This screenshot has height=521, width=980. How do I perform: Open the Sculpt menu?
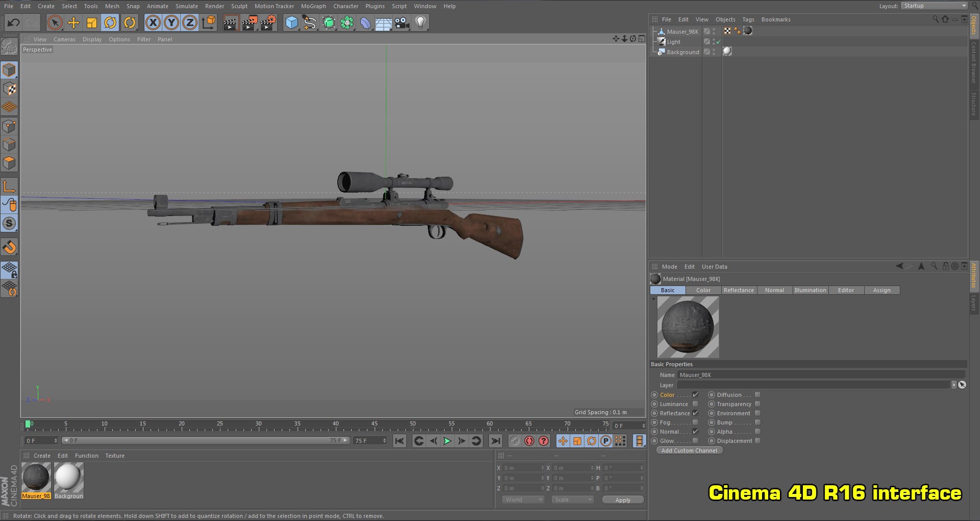click(x=239, y=6)
